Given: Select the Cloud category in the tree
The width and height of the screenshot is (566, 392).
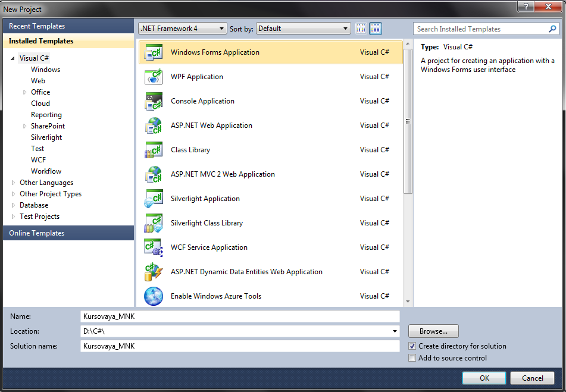Looking at the screenshot, I should pyautogui.click(x=40, y=104).
